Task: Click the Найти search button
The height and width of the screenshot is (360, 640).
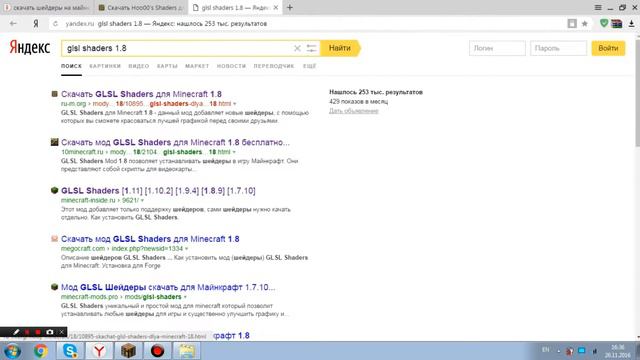Action: 340,48
